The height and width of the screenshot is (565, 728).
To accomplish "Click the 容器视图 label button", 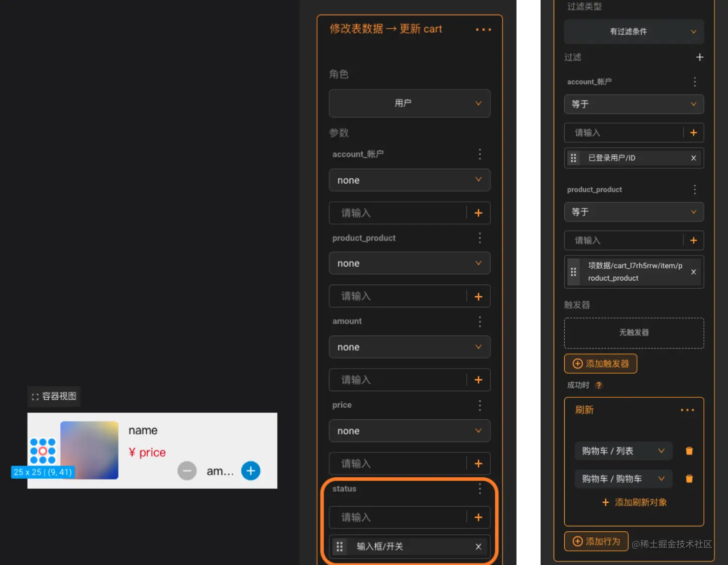I will point(54,396).
